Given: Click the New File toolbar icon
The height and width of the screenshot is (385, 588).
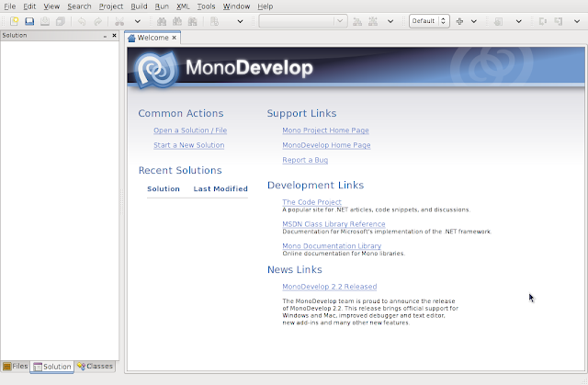Looking at the screenshot, I should (15, 21).
